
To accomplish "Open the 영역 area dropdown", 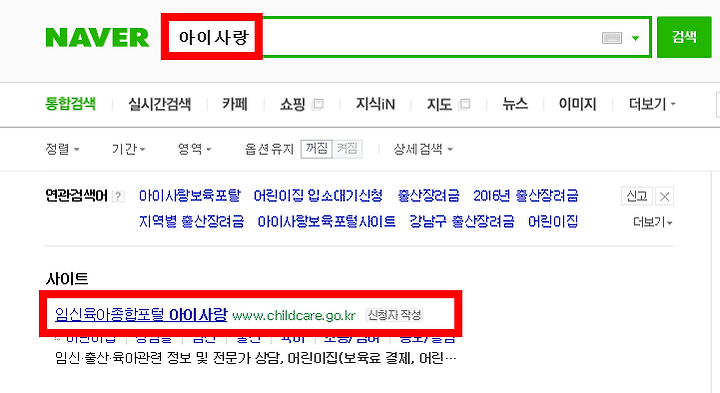I will pos(195,149).
